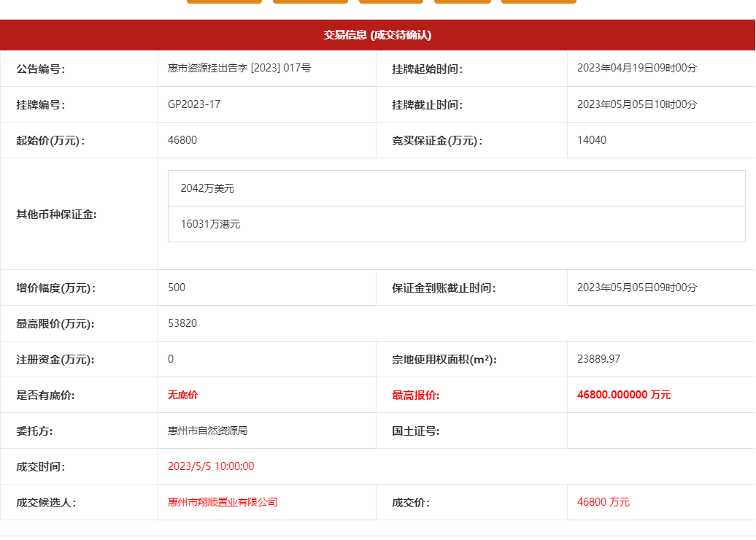Select the 增价幅度 value 500
This screenshot has width=756, height=540.
tap(177, 288)
